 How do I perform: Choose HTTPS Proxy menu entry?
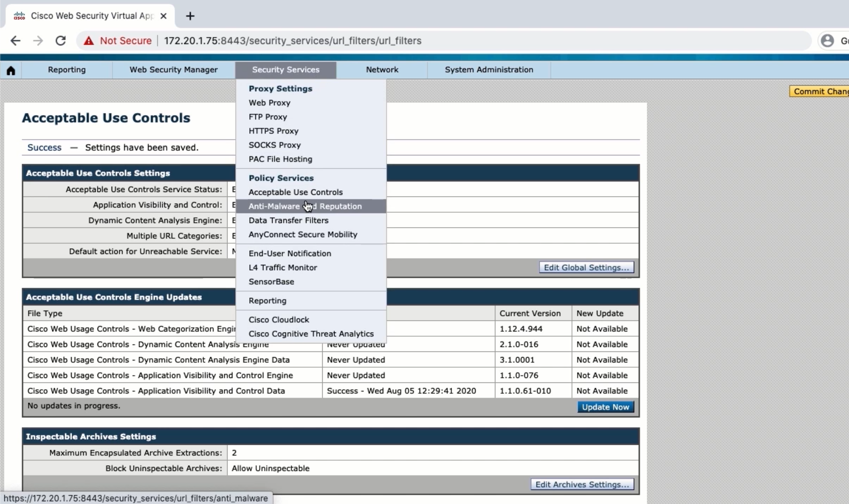click(273, 131)
